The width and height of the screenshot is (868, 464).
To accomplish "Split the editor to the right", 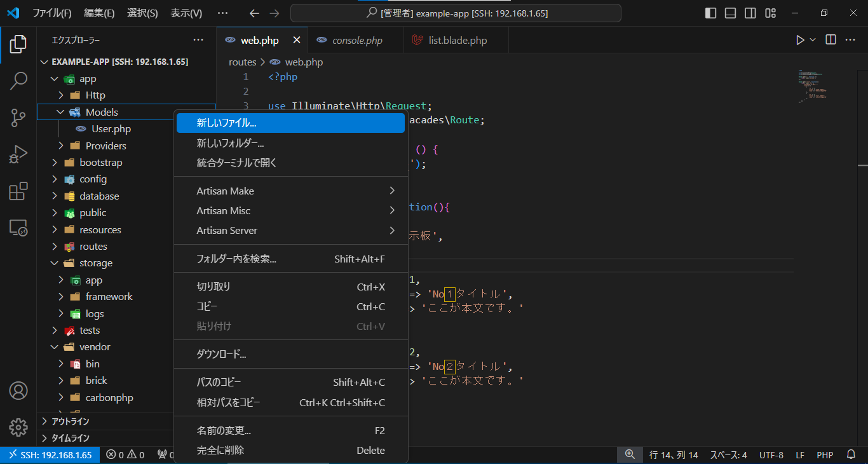I will click(831, 40).
